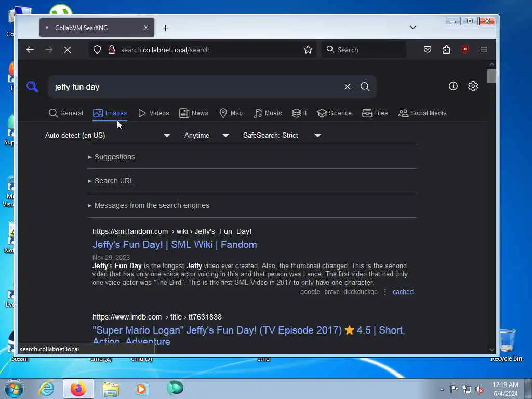The height and width of the screenshot is (399, 532).
Task: Clear the jeffy fun day query
Action: (348, 87)
